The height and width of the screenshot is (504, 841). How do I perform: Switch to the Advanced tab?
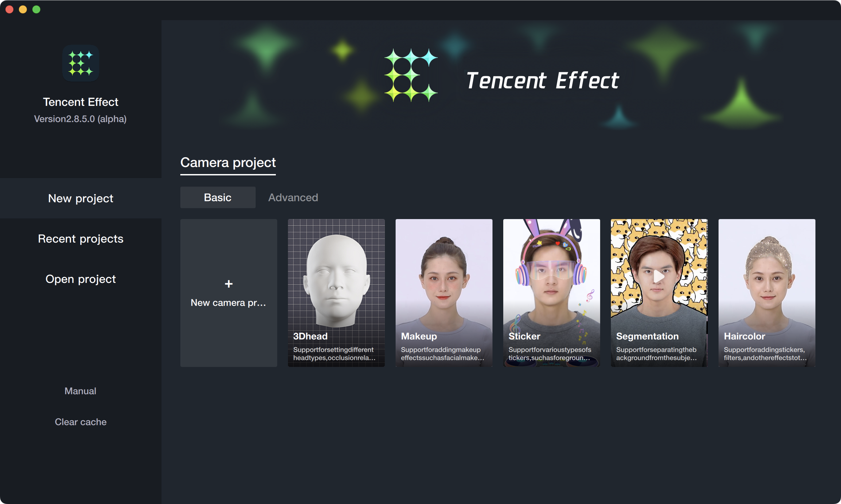click(x=293, y=197)
